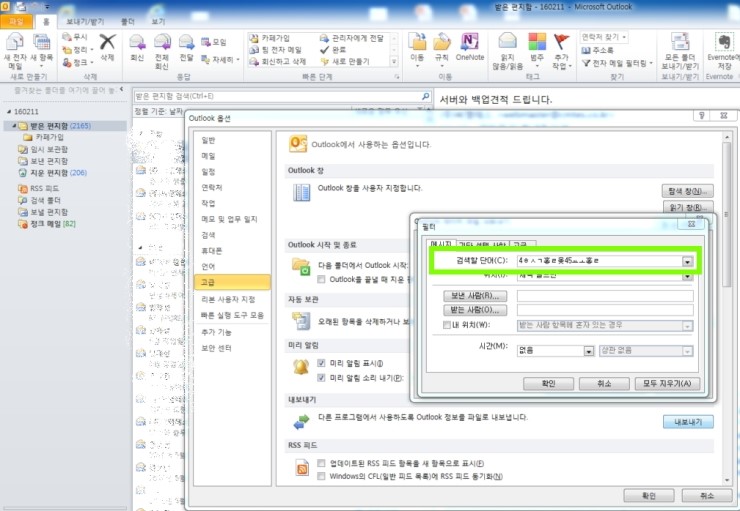Click the 추가 작업 (Follow Up) flag icon
The height and width of the screenshot is (511, 740).
[x=561, y=42]
